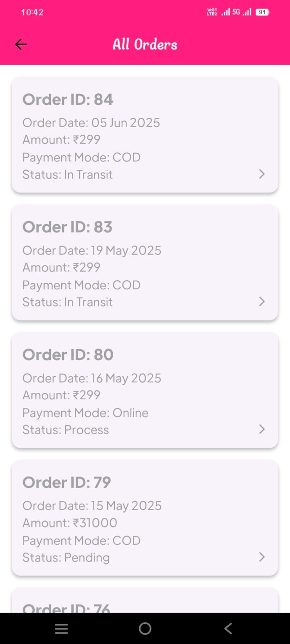The height and width of the screenshot is (644, 290).
Task: Expand Order 80 chevron arrow
Action: [262, 429]
